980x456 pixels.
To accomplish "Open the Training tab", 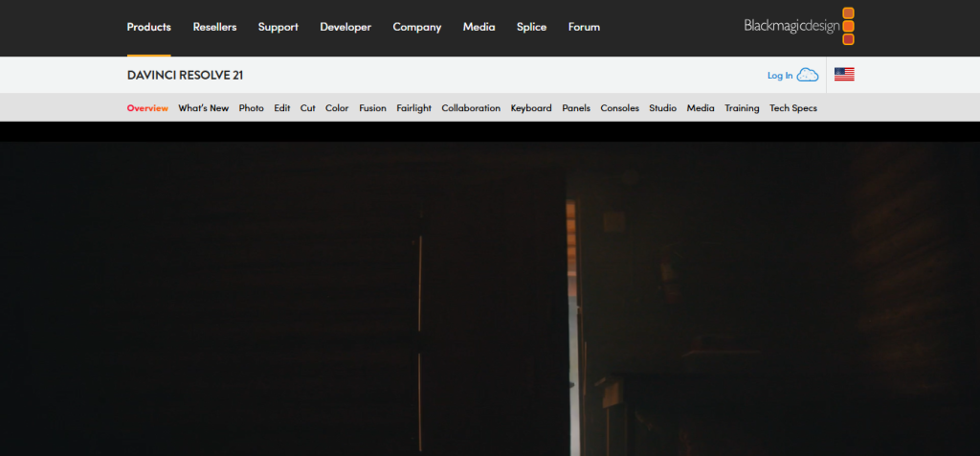I will pyautogui.click(x=742, y=108).
